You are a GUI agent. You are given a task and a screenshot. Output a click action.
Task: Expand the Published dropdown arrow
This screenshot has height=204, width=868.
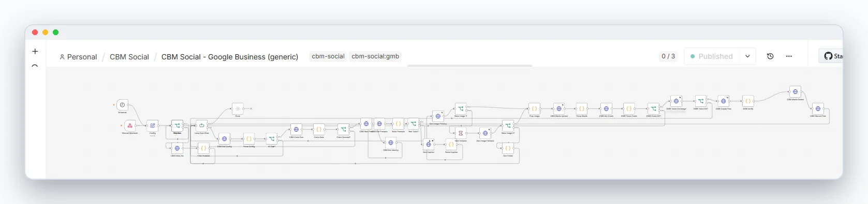pos(747,56)
